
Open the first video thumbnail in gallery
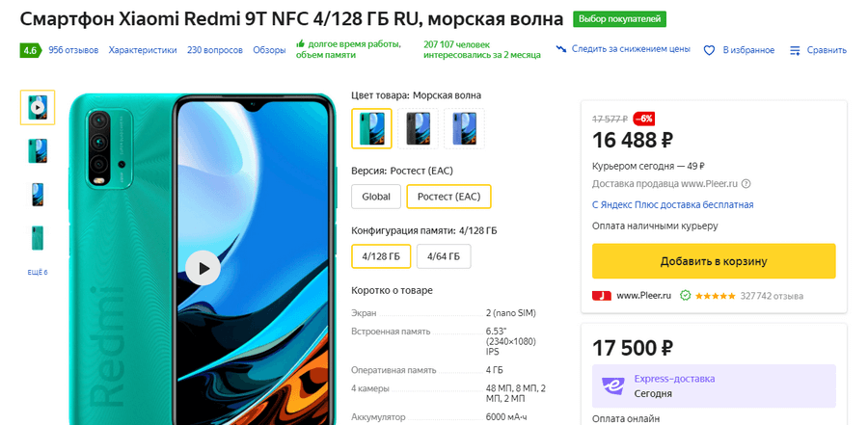(x=38, y=107)
